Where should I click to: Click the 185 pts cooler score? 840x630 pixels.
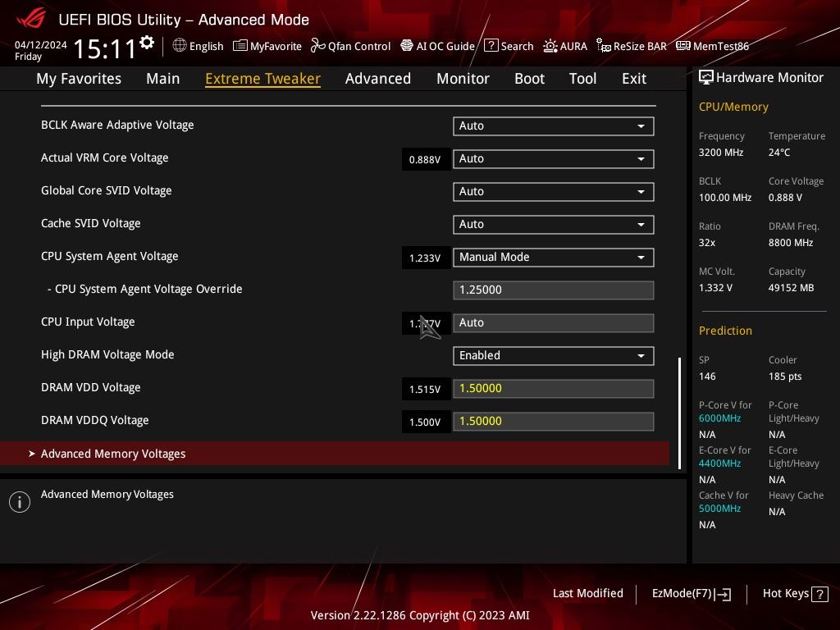(785, 377)
